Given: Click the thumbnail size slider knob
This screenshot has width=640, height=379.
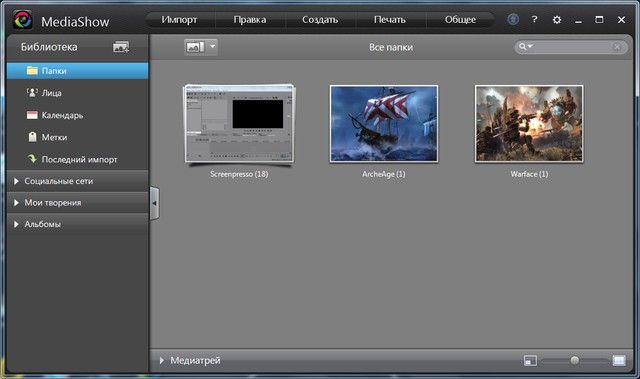Looking at the screenshot, I should [575, 360].
